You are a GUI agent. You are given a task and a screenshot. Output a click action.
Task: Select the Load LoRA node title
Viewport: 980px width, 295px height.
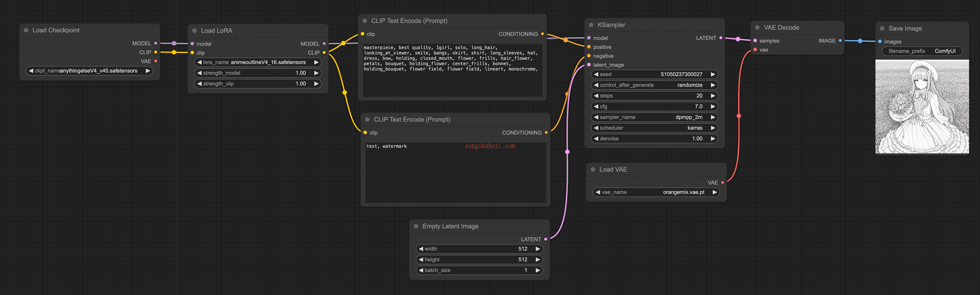coord(216,30)
